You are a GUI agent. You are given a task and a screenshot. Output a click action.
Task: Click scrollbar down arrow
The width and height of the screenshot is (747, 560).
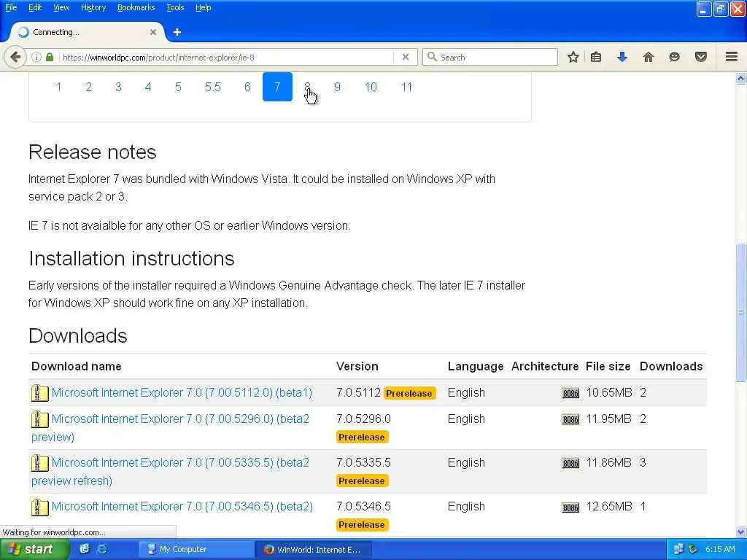point(741,532)
